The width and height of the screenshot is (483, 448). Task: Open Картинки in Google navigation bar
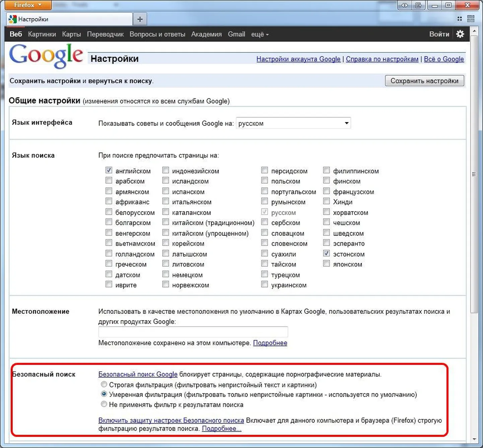click(x=42, y=34)
